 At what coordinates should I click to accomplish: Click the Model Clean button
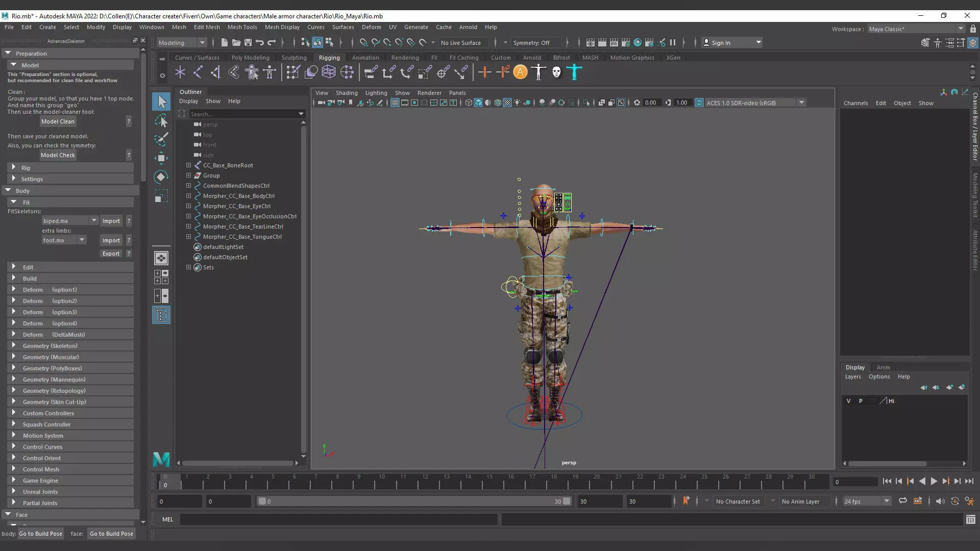coord(58,121)
